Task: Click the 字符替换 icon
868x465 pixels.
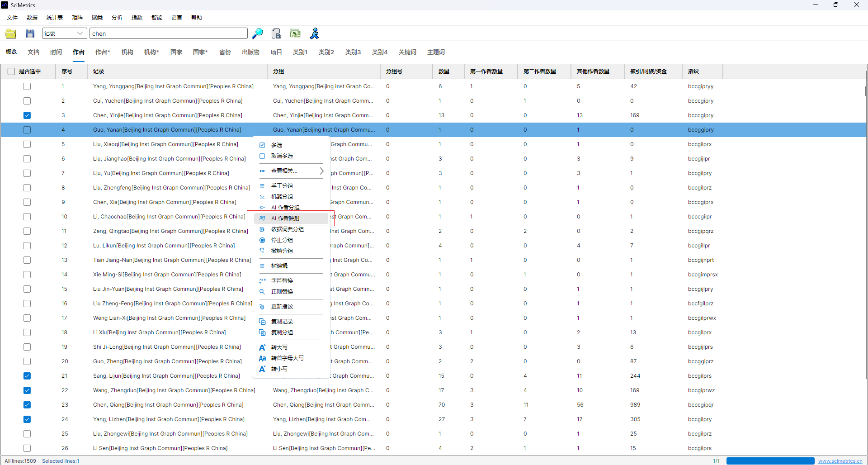Action: [262, 281]
